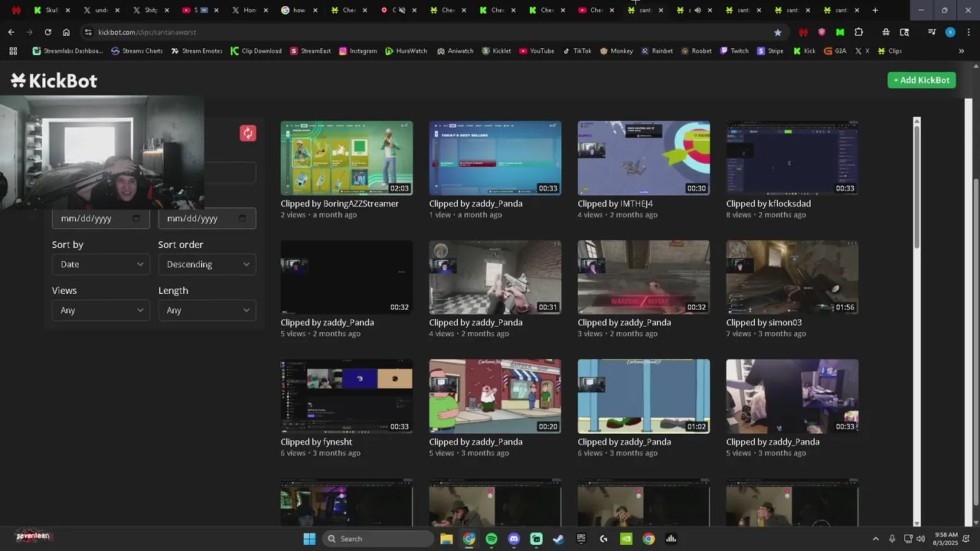Open the Kicklet bookmark link

(496, 51)
